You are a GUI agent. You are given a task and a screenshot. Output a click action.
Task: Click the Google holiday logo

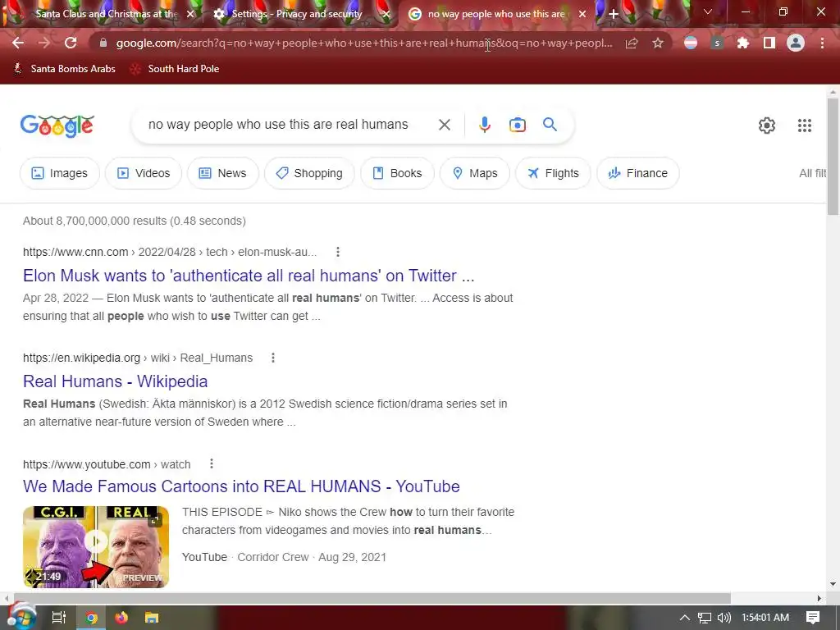coord(57,126)
